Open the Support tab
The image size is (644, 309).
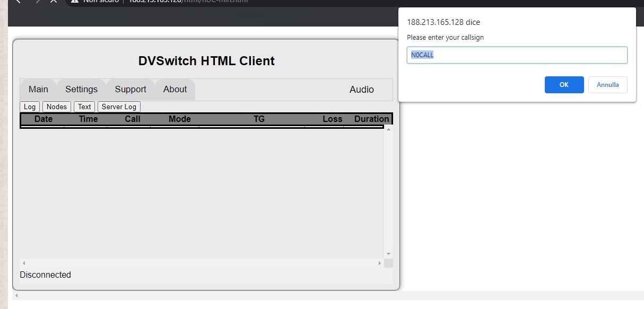coord(130,89)
